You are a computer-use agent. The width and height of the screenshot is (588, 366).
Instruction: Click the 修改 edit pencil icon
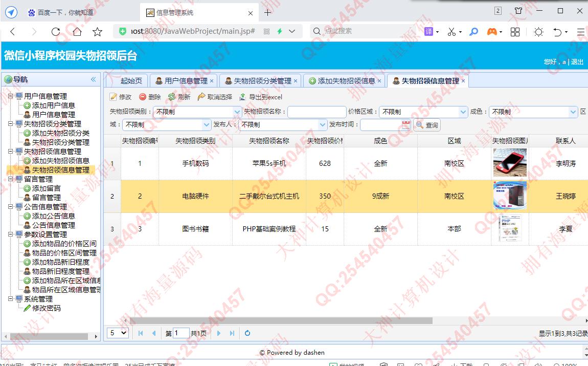(x=114, y=97)
